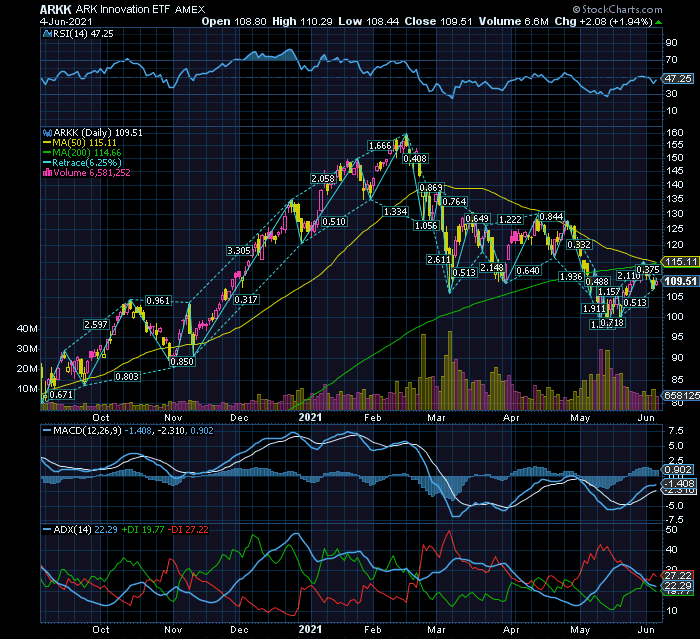Click the 1.936 retracement label
The image size is (700, 639).
[x=571, y=277]
